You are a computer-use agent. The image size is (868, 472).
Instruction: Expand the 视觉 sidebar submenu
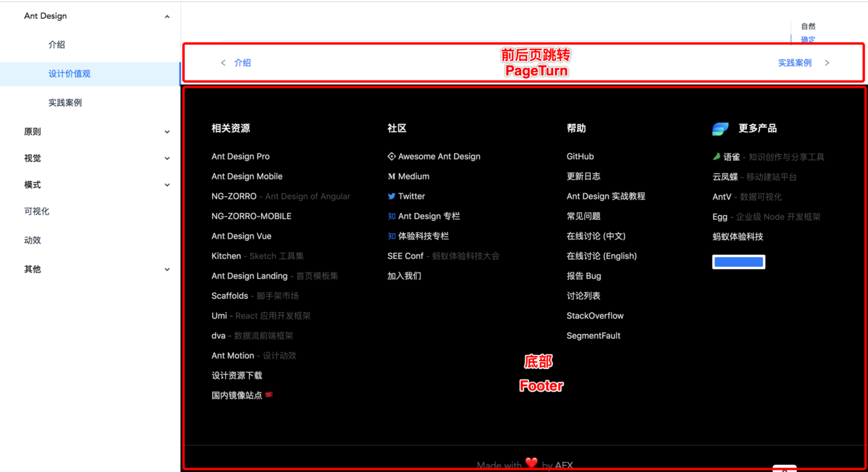[x=167, y=158]
